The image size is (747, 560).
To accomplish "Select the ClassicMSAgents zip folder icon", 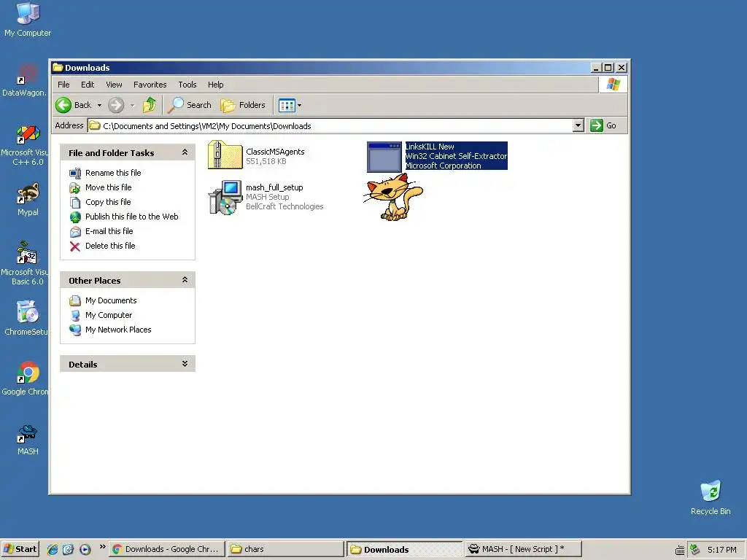I will pos(225,155).
